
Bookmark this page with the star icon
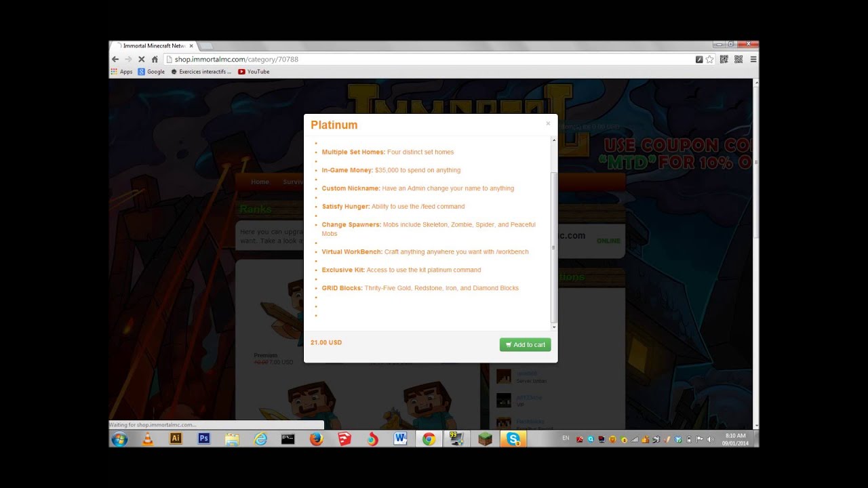(709, 60)
